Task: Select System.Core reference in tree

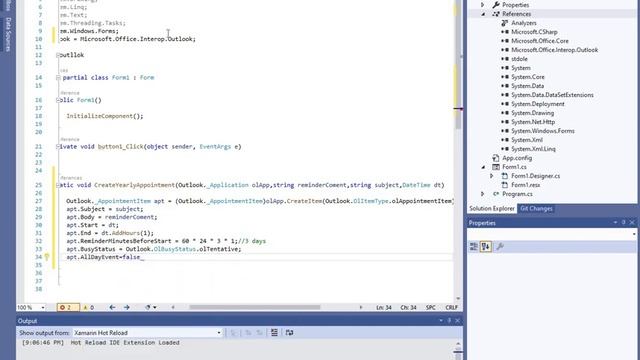Action: tap(528, 77)
